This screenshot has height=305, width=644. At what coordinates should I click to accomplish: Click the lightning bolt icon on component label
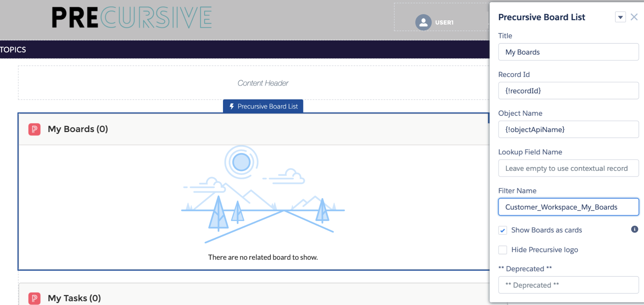tap(232, 106)
